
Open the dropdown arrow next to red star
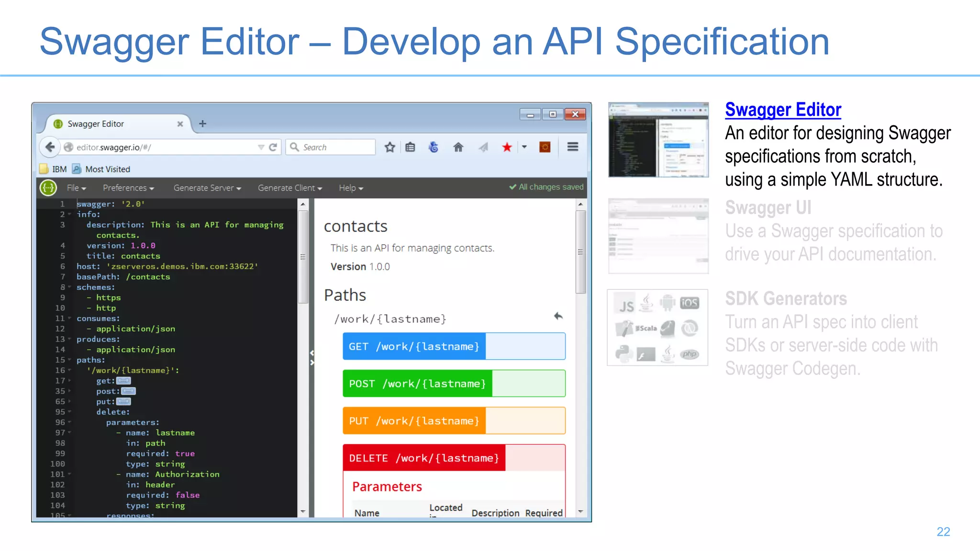[524, 147]
